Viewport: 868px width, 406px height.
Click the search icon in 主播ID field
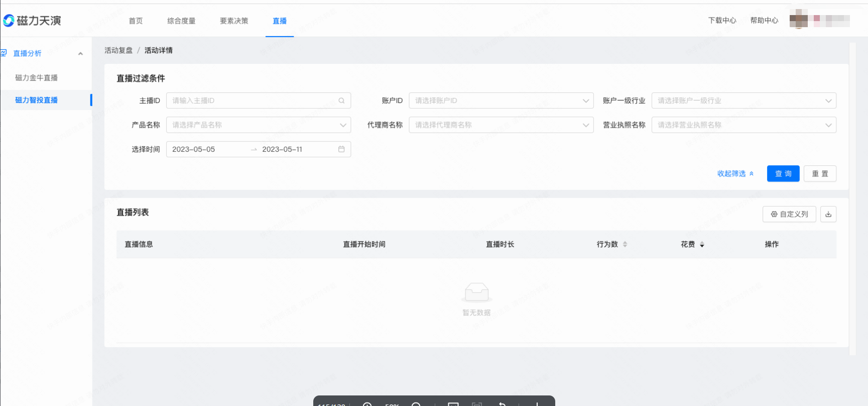click(x=341, y=100)
